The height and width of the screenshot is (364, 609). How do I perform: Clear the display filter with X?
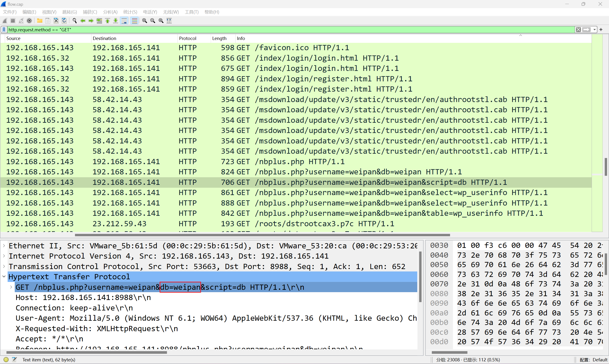pos(578,30)
